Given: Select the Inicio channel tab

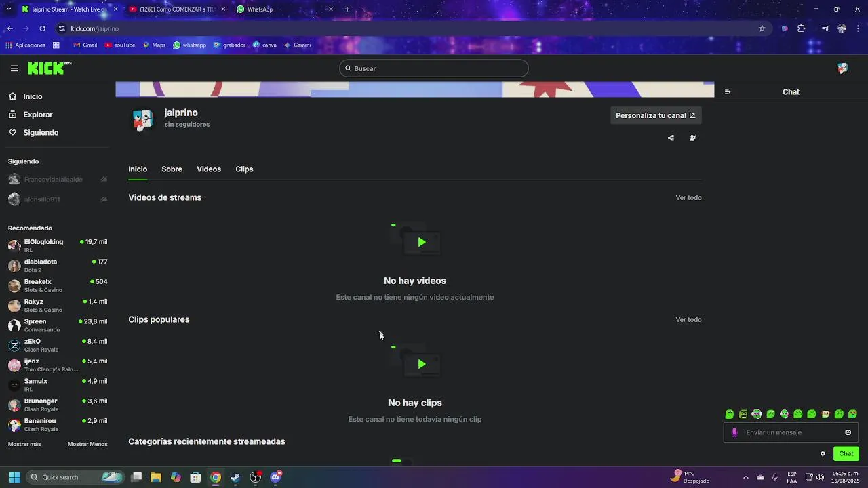Looking at the screenshot, I should 138,169.
